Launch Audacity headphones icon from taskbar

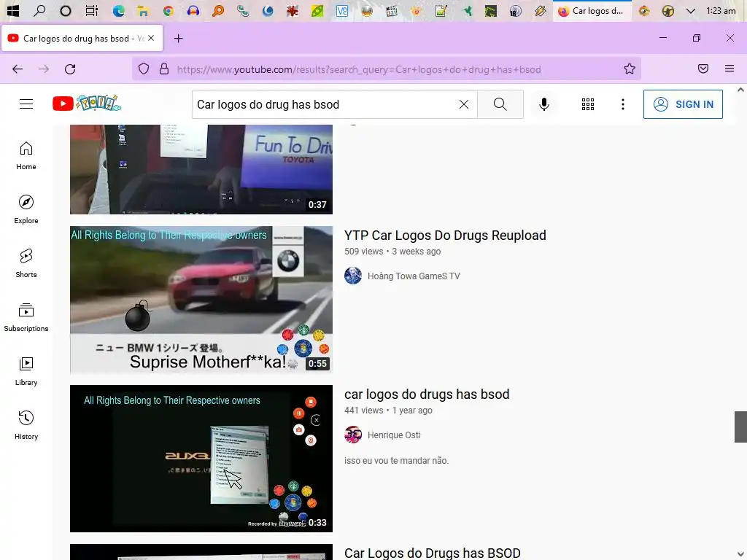(193, 11)
